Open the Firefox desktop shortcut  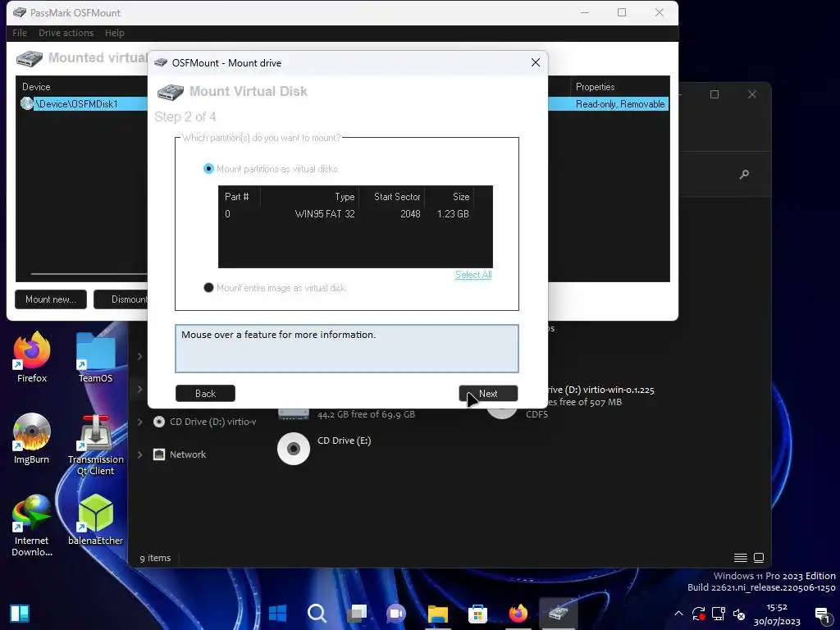pos(32,358)
